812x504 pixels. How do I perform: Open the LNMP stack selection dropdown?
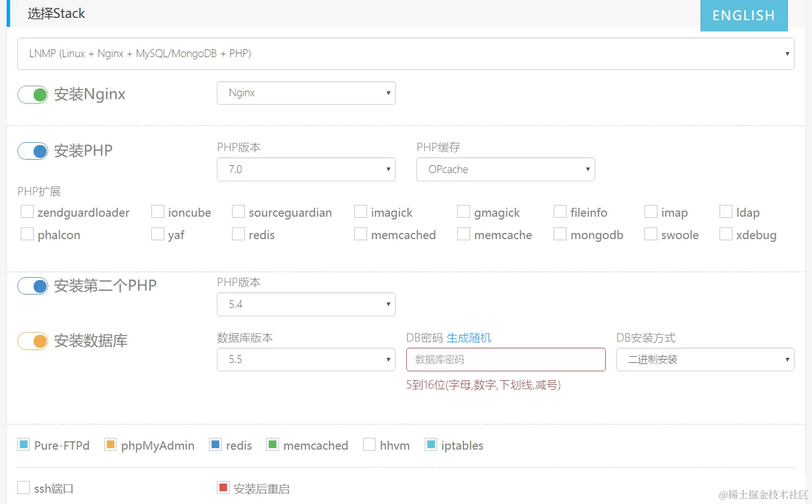[406, 54]
